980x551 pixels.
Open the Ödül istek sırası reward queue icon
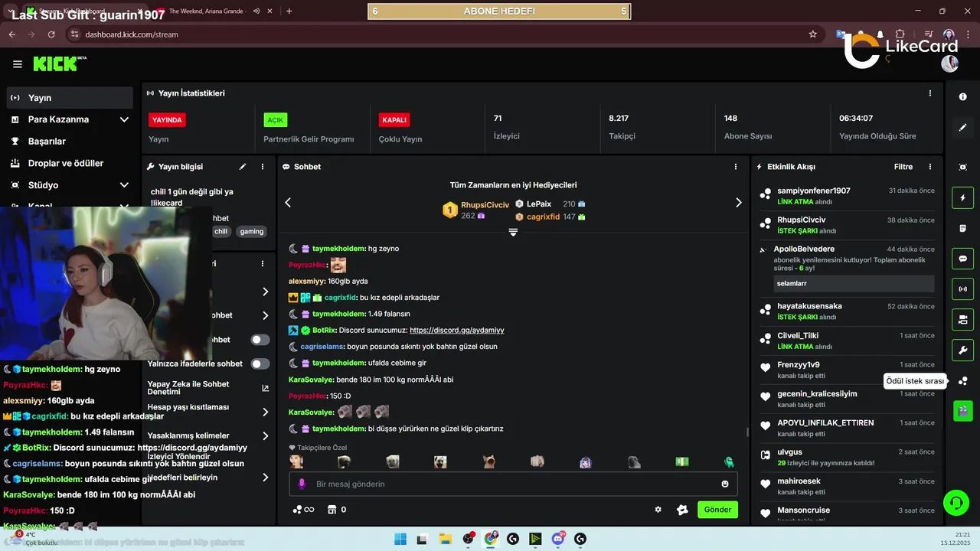(x=963, y=381)
